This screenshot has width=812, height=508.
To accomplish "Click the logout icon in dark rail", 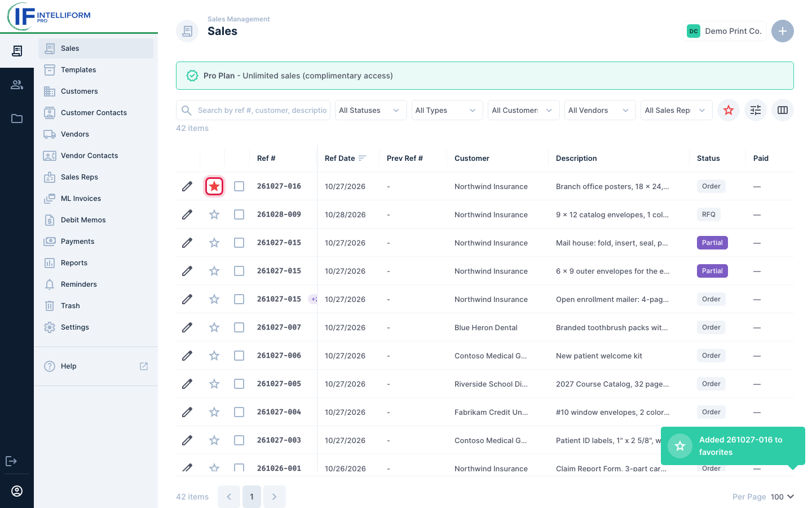I will pos(11,461).
